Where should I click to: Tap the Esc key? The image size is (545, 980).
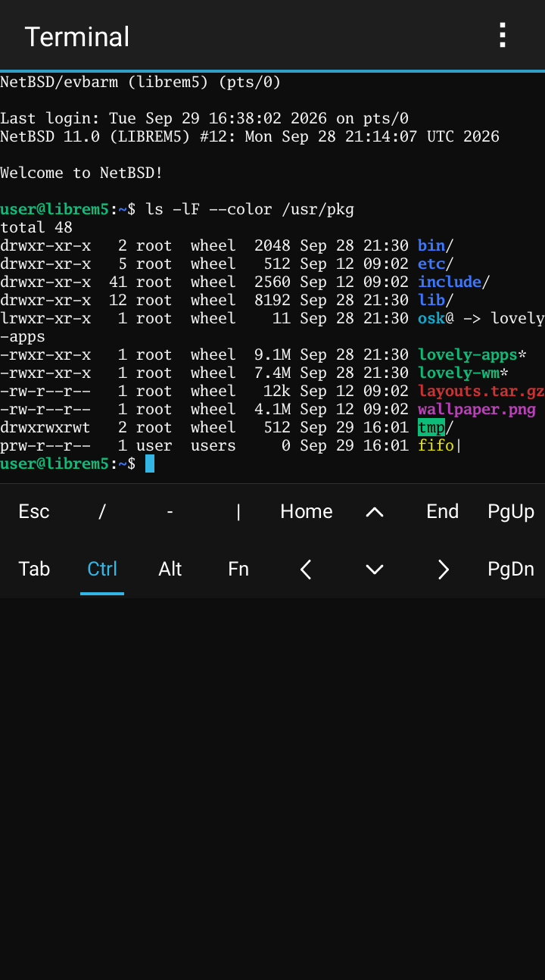point(34,512)
